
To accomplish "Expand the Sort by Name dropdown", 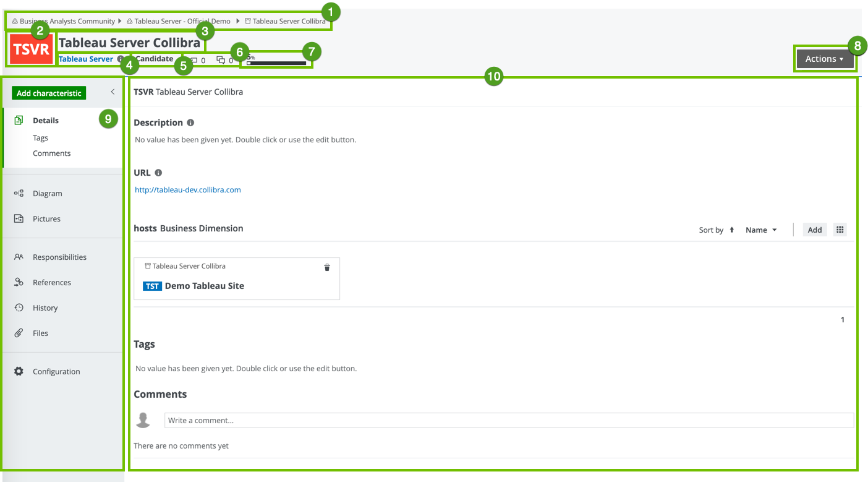I will [x=761, y=230].
